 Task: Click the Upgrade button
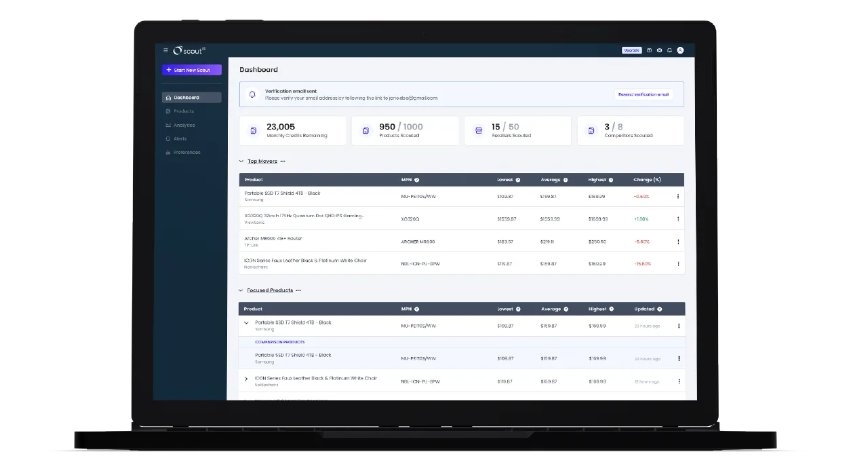click(631, 50)
